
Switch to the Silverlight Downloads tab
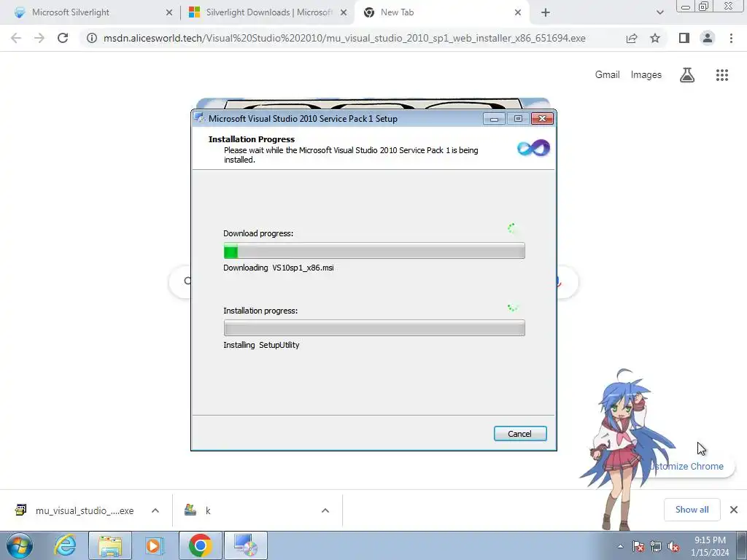[x=267, y=12]
